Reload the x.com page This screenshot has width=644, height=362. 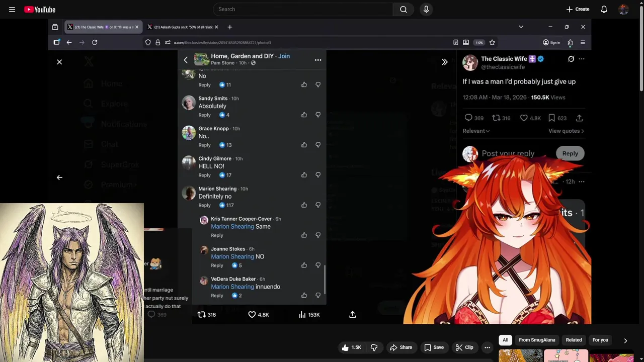coord(95,43)
